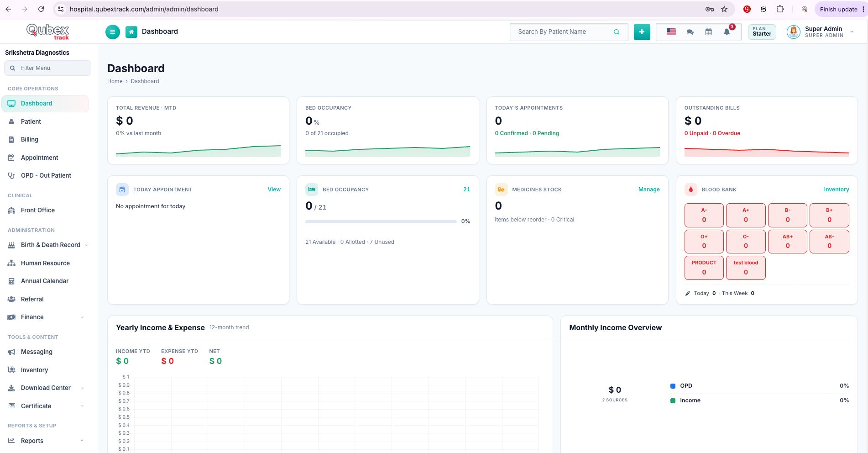Click the bed occupancy progress bar
Screen dimensions: 868x453
point(381,222)
